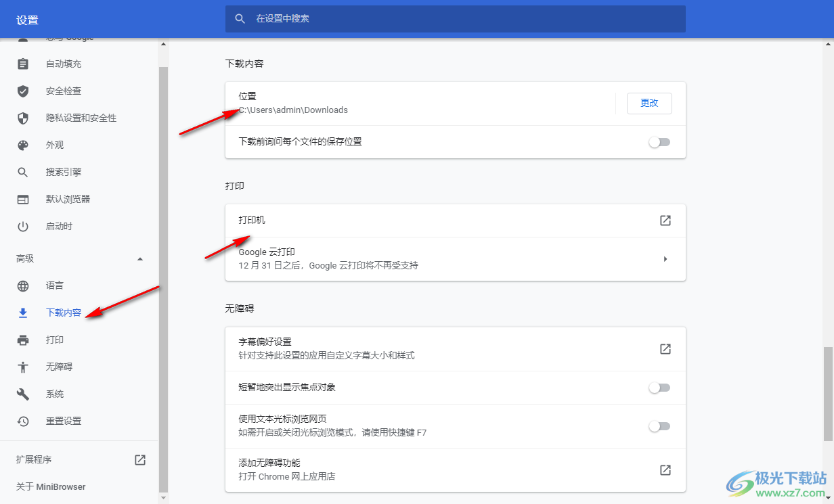Click the 启动时 power icon
834x504 pixels.
coord(23,226)
